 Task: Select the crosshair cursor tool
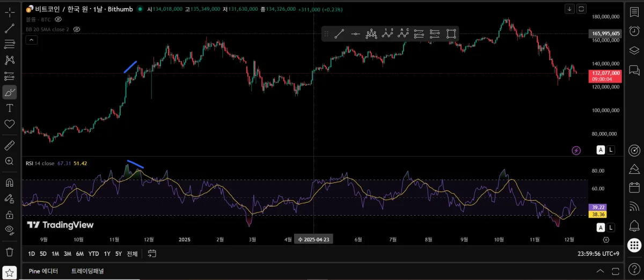click(10, 11)
